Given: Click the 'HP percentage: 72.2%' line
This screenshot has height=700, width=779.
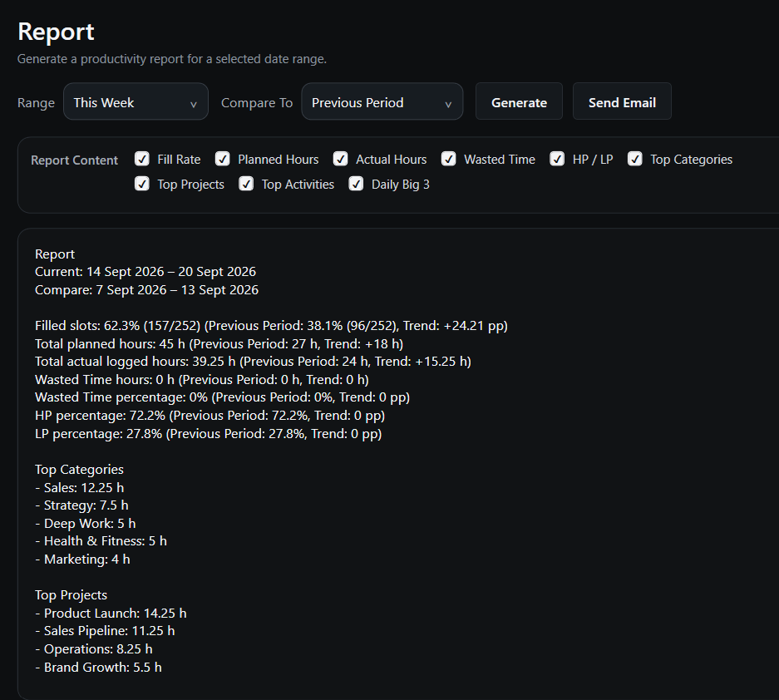Looking at the screenshot, I should pos(210,416).
